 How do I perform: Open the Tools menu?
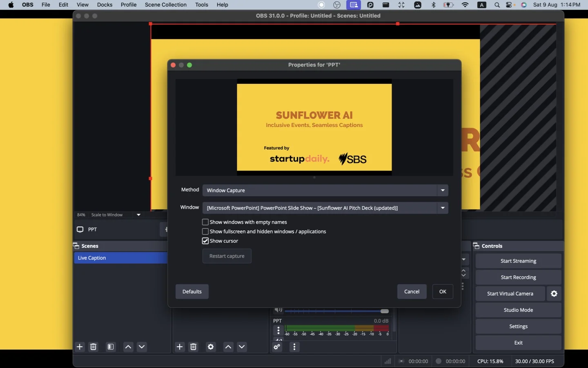202,5
